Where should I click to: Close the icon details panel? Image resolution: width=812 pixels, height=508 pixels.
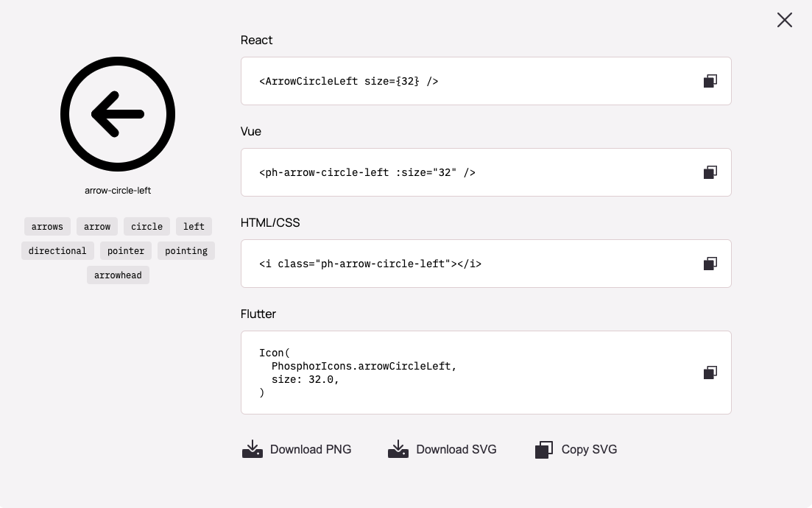(x=785, y=20)
